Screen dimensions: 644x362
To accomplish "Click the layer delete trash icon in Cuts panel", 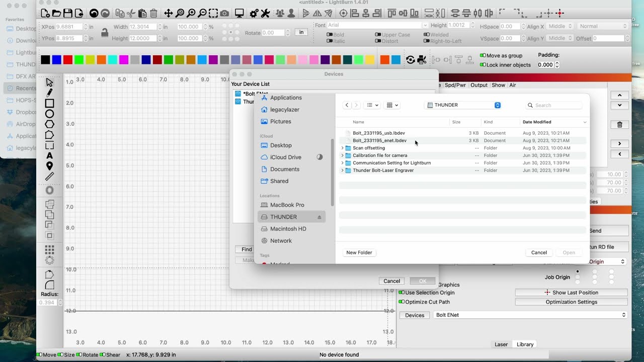I will [x=619, y=125].
